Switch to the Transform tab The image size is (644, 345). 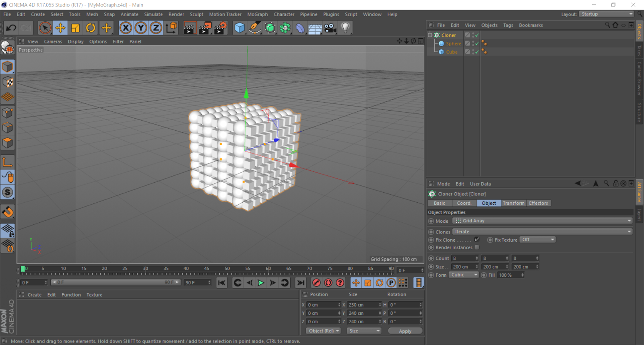514,203
